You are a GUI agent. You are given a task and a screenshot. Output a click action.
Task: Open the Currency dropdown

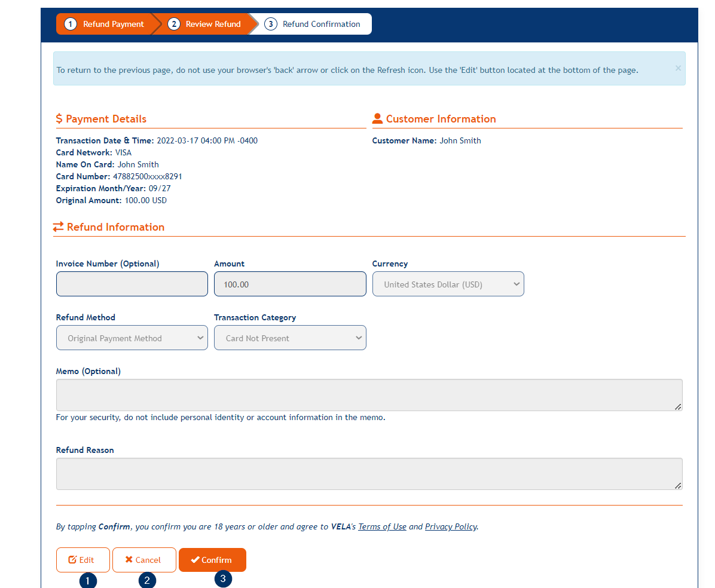(x=448, y=284)
